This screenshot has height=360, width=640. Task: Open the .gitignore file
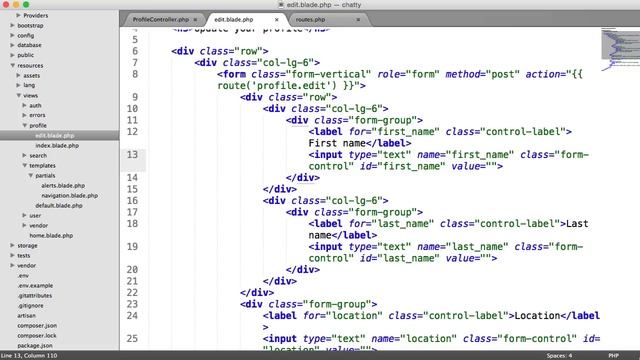[x=30, y=306]
